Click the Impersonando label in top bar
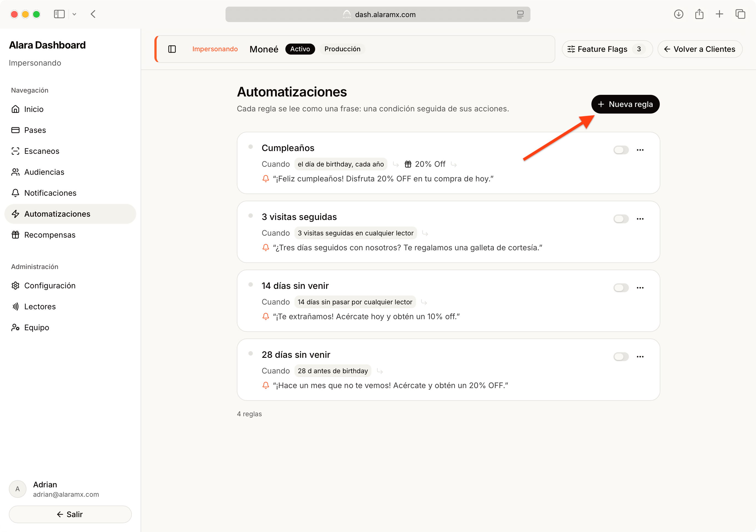756x532 pixels. pyautogui.click(x=215, y=49)
